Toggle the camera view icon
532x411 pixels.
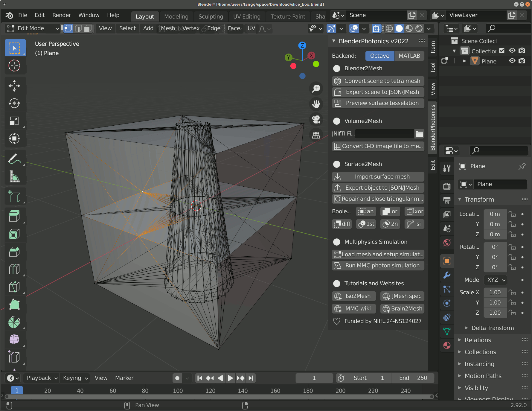(x=316, y=120)
